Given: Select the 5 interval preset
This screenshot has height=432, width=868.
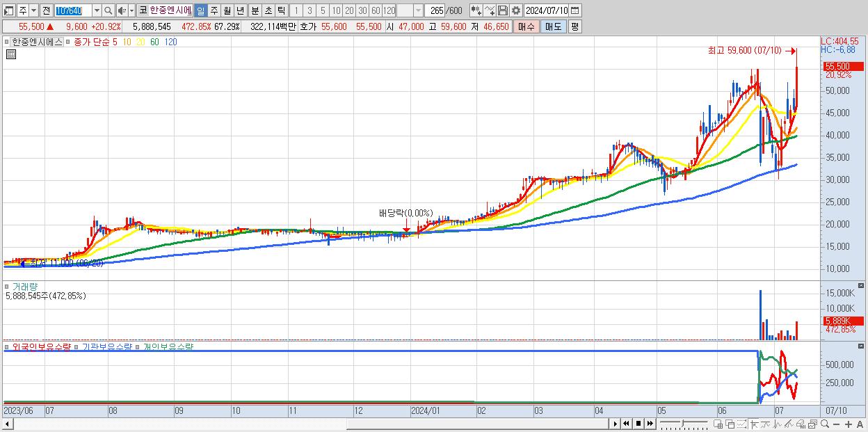Looking at the screenshot, I should pos(323,10).
